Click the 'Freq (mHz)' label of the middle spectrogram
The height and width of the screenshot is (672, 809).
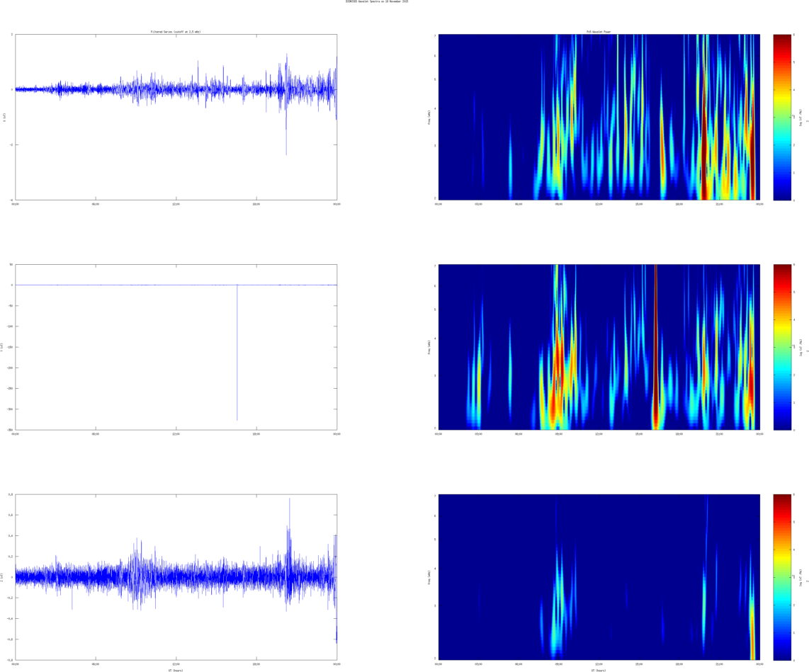tap(429, 347)
